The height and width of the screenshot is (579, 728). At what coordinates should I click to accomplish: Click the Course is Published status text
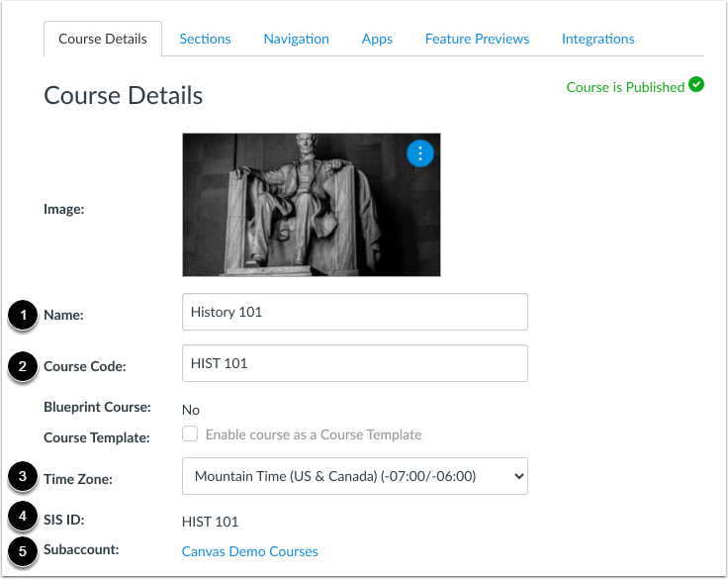click(x=625, y=87)
